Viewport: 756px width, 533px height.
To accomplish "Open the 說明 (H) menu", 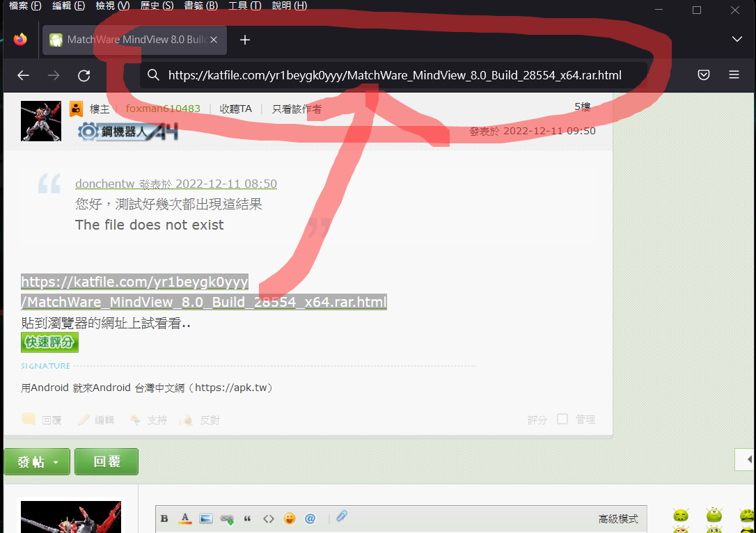I will [x=290, y=6].
